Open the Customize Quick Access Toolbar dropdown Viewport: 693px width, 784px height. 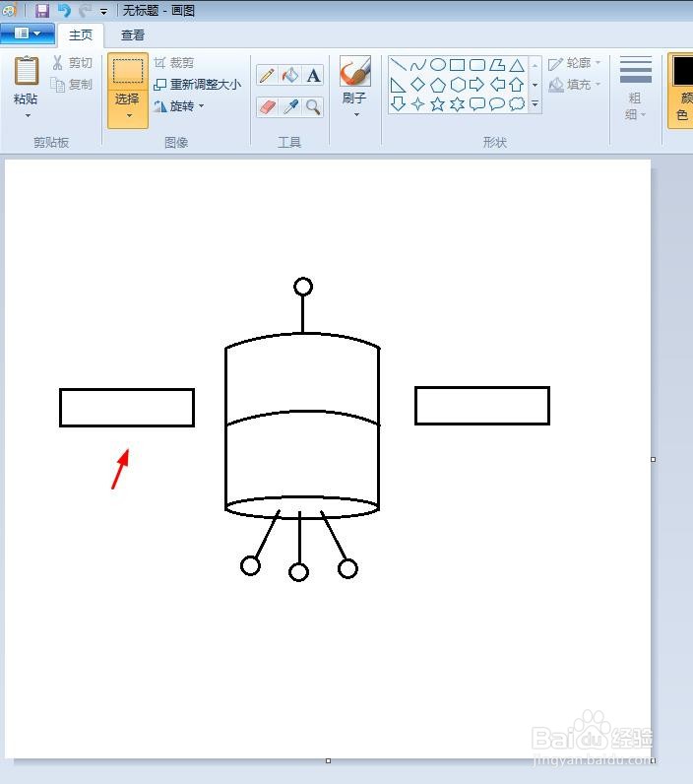click(104, 11)
